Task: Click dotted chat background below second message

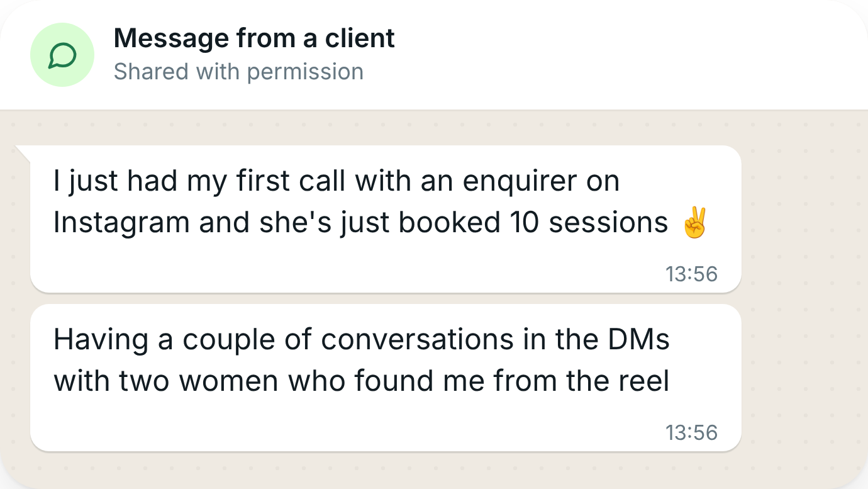Action: click(386, 470)
